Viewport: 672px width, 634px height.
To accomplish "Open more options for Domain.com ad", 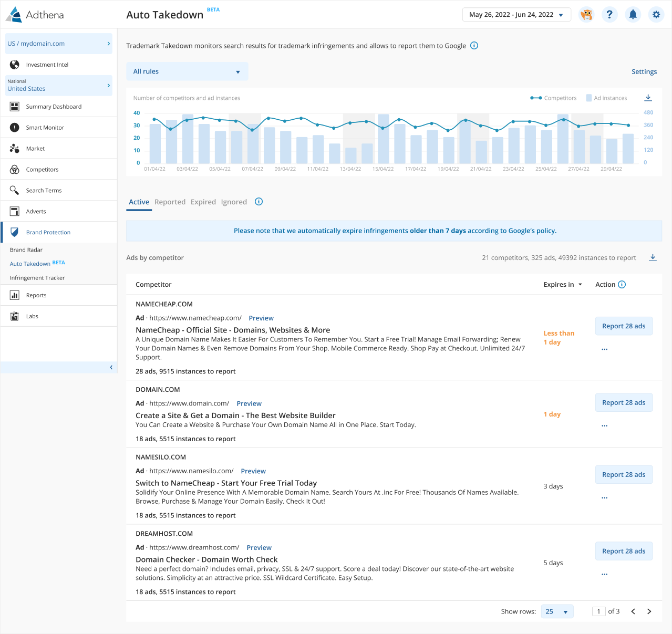I will coord(604,425).
